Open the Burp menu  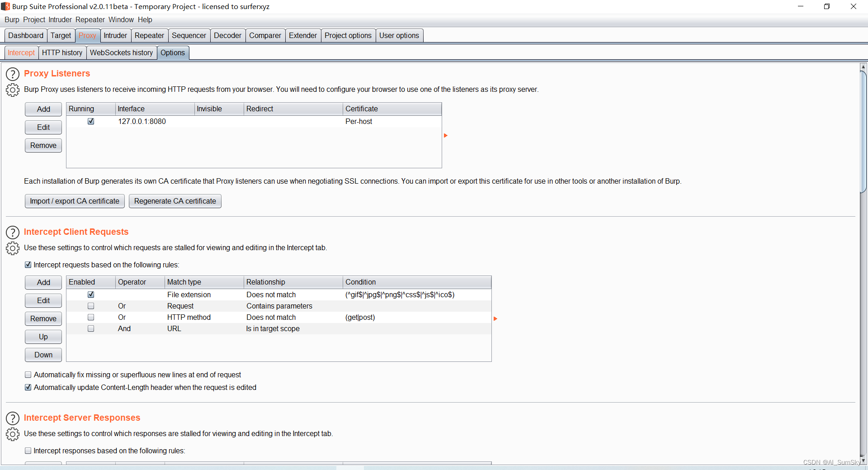tap(12, 19)
